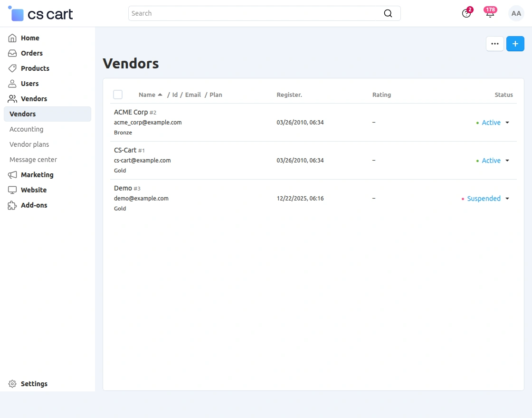Open the gauge icon with red badge 2
Viewport: 532px width, 418px height.
(466, 13)
